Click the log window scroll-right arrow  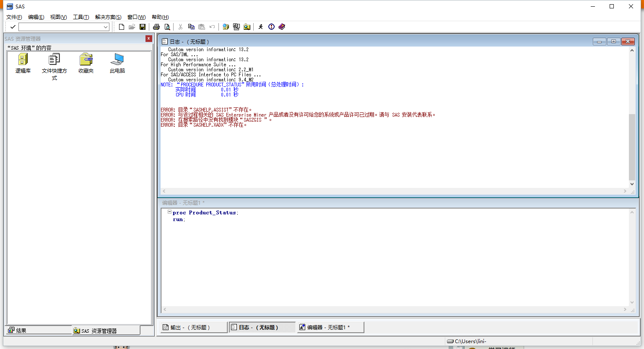[625, 191]
